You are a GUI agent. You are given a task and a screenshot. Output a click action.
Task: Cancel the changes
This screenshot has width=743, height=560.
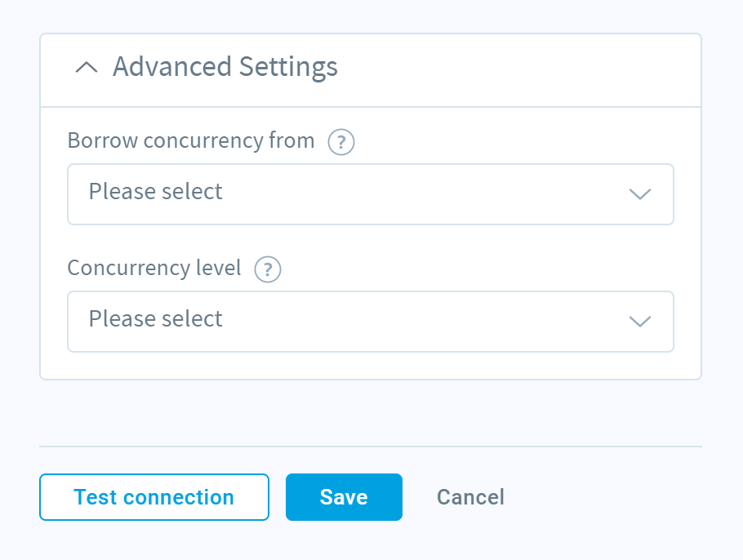pos(470,497)
